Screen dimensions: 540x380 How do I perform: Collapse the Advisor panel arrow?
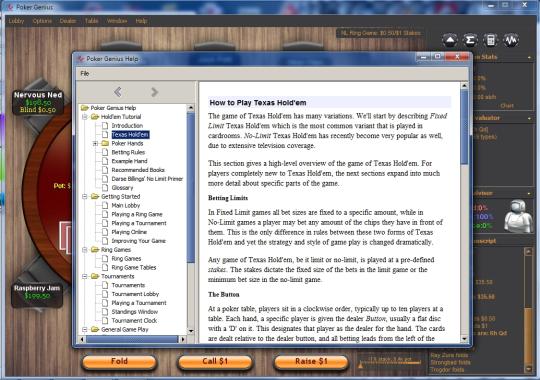tap(529, 193)
